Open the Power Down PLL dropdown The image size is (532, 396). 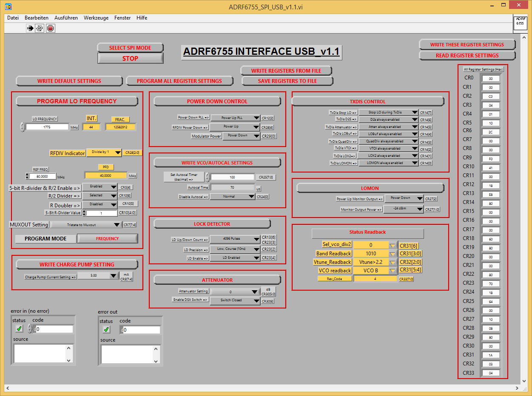coord(235,118)
